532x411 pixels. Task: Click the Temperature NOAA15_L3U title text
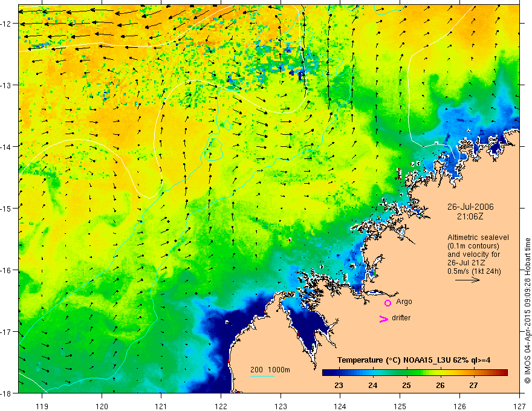click(414, 360)
